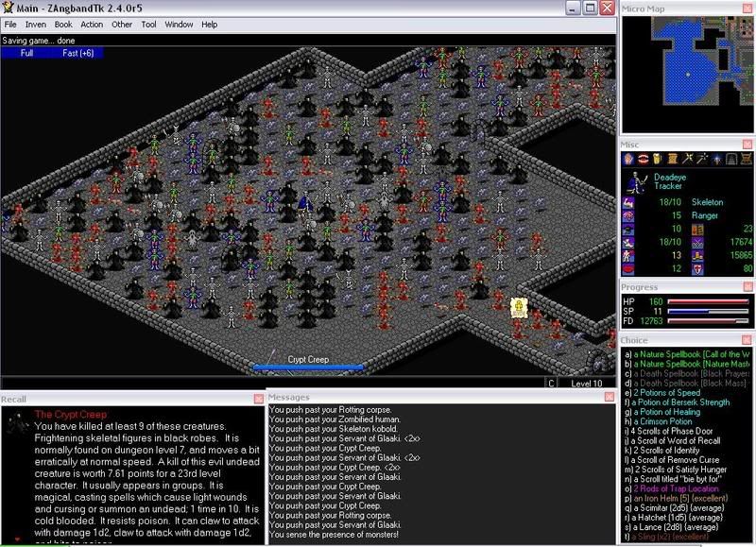Open the Help menu

click(209, 25)
